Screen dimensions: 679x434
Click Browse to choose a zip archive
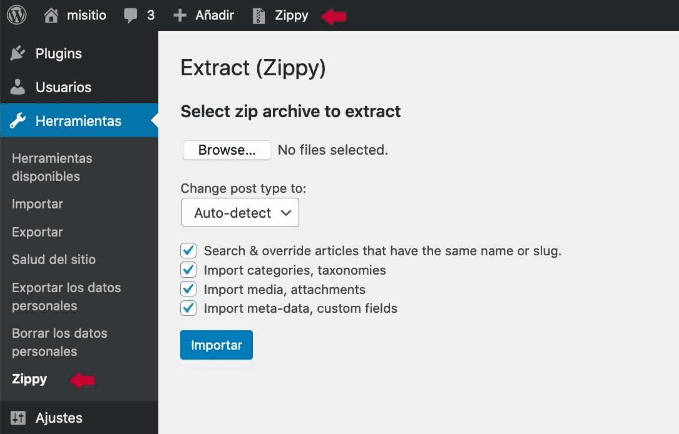pos(227,150)
